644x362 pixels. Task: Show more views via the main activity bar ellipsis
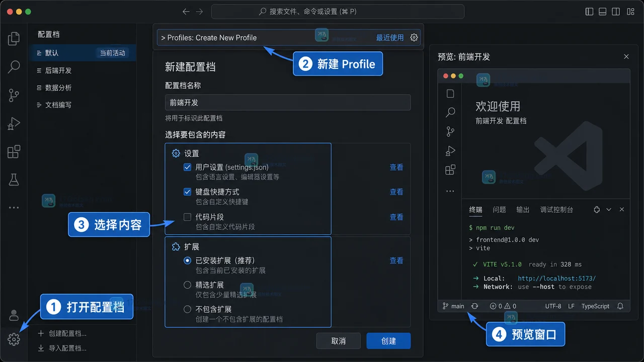click(14, 207)
